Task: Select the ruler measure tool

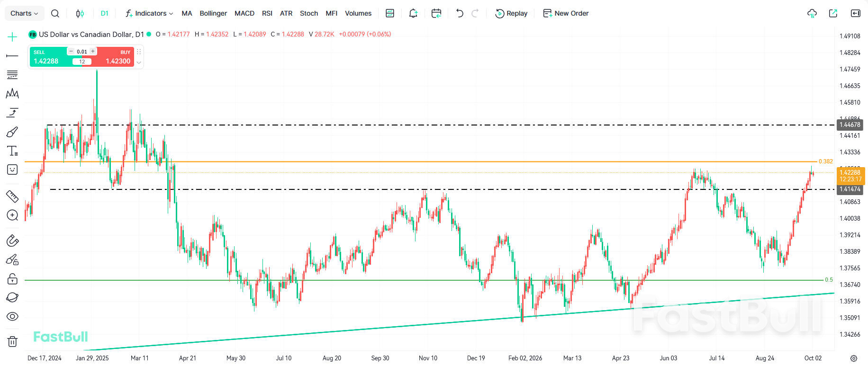Action: [12, 196]
